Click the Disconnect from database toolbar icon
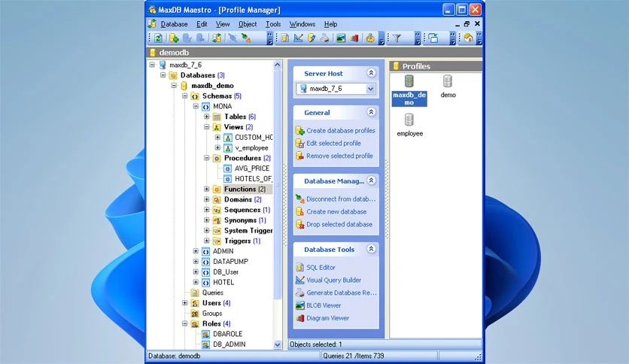The height and width of the screenshot is (364, 629). 245,38
